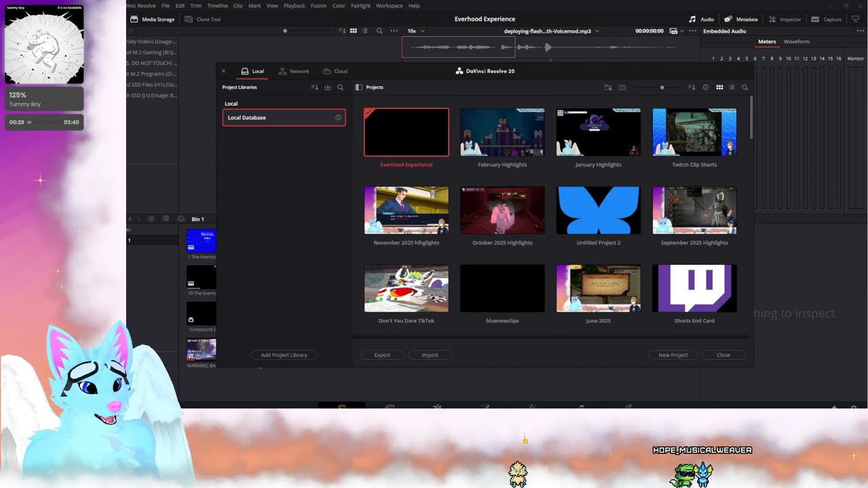Screen dimensions: 868x488
Task: Click the 'Don't You Dare TikTok' project name
Action: coord(406,321)
